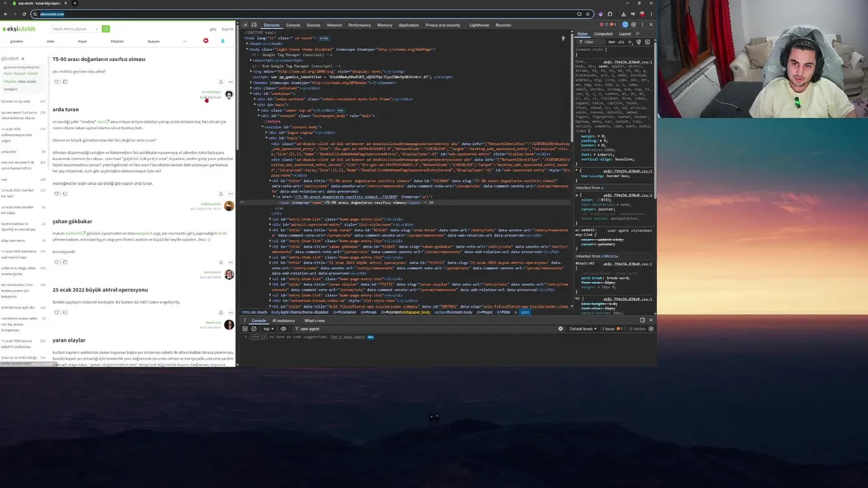
Task: Open the Recorder tab
Action: click(x=503, y=25)
